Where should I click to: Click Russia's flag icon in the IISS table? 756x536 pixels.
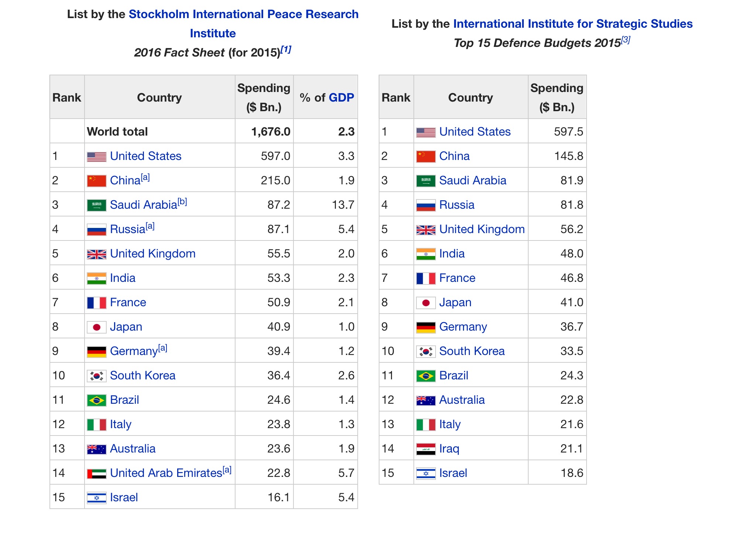click(426, 205)
